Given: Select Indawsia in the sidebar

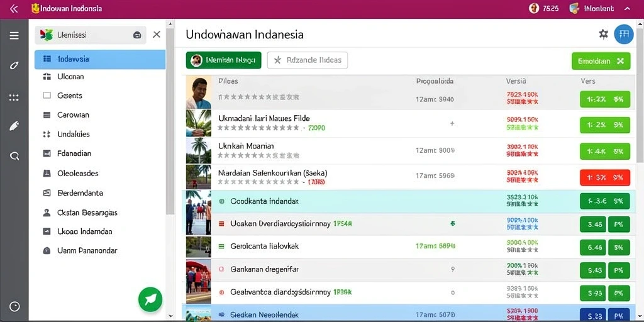Looking at the screenshot, I should coord(100,59).
